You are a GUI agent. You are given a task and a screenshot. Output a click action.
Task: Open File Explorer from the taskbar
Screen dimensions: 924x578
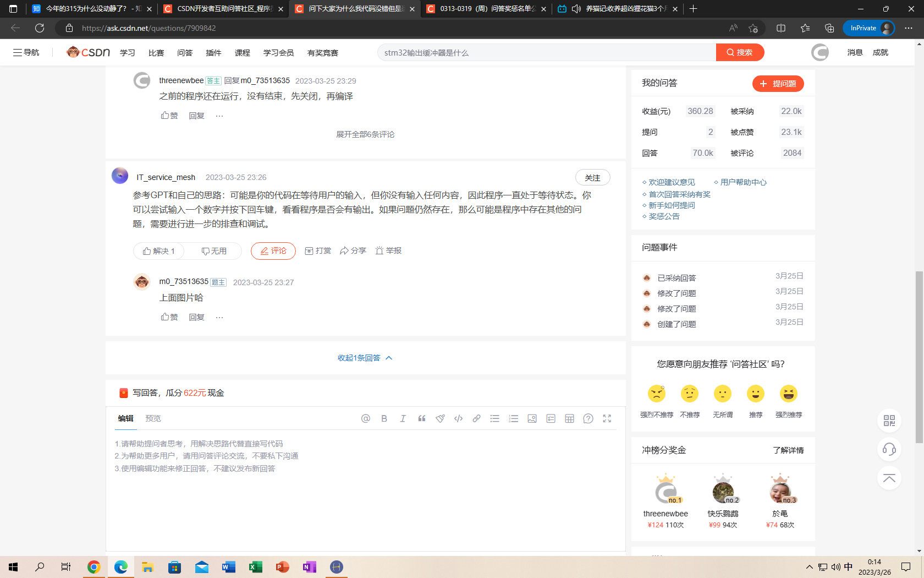tap(148, 567)
